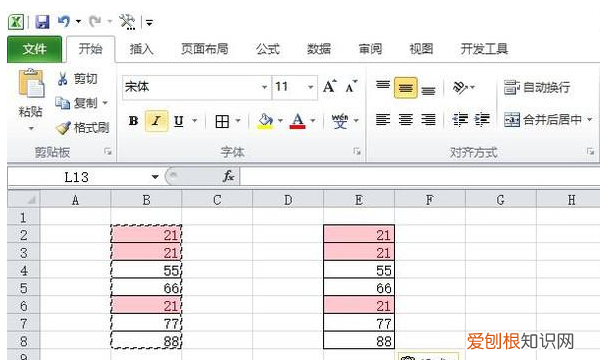Save the workbook with the floppy icon
Image resolution: width=600 pixels, height=360 pixels.
pos(42,22)
